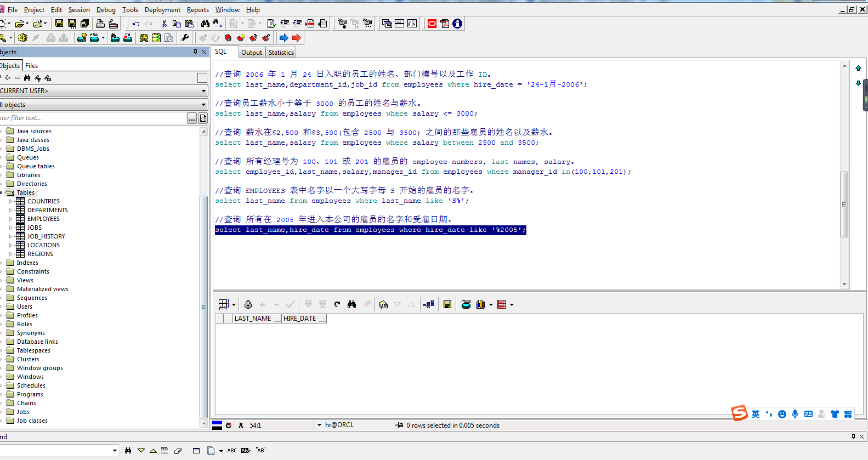
Task: Click the blue info circle icon
Action: 457,24
